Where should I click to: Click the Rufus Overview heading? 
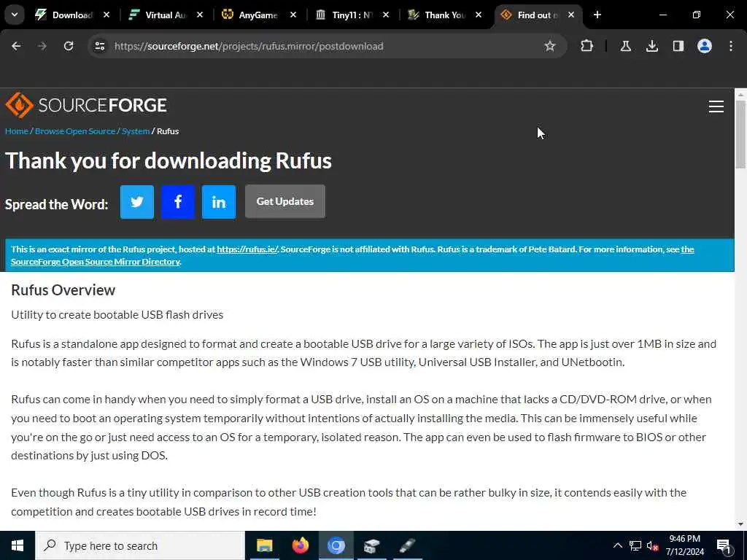(x=63, y=290)
